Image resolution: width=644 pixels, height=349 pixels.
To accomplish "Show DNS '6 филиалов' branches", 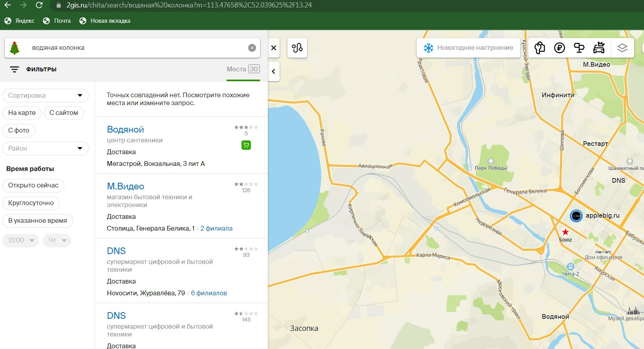I will 209,293.
